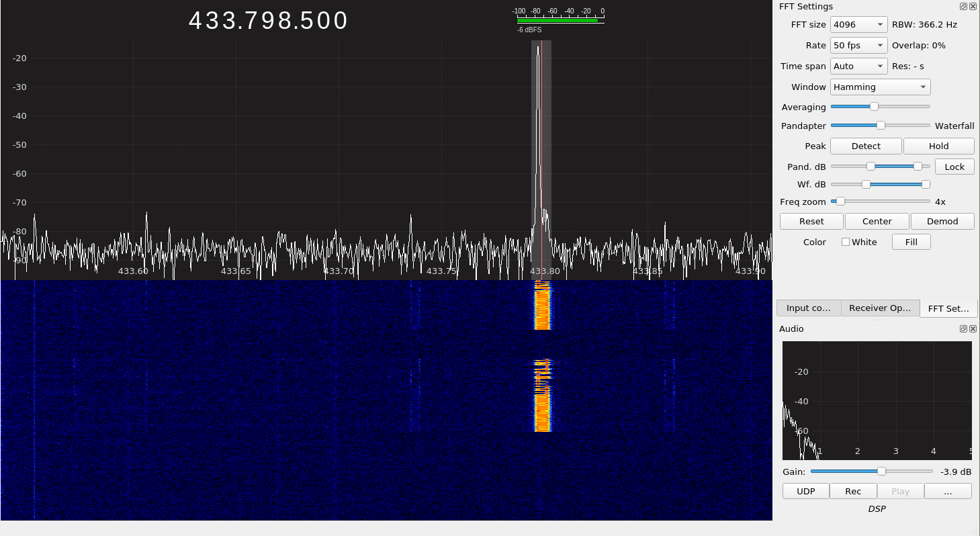Screen dimensions: 980x536
Task: Toggle the peak Detect button
Action: [x=866, y=146]
